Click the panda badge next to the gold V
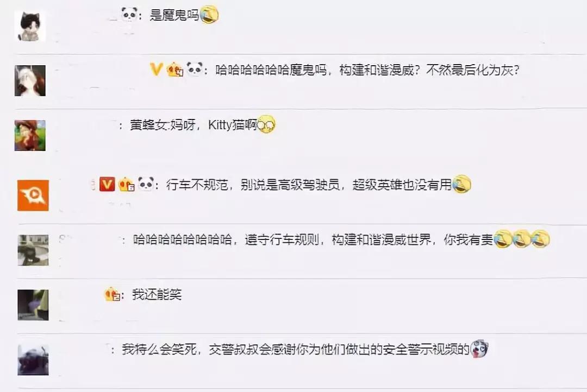Screen dimensions: 587x392 point(194,69)
